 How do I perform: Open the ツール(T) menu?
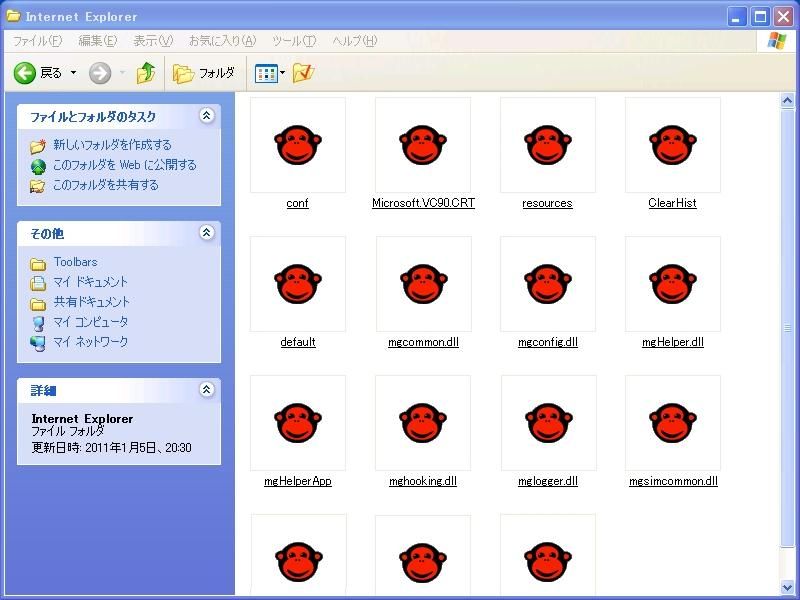pos(293,41)
